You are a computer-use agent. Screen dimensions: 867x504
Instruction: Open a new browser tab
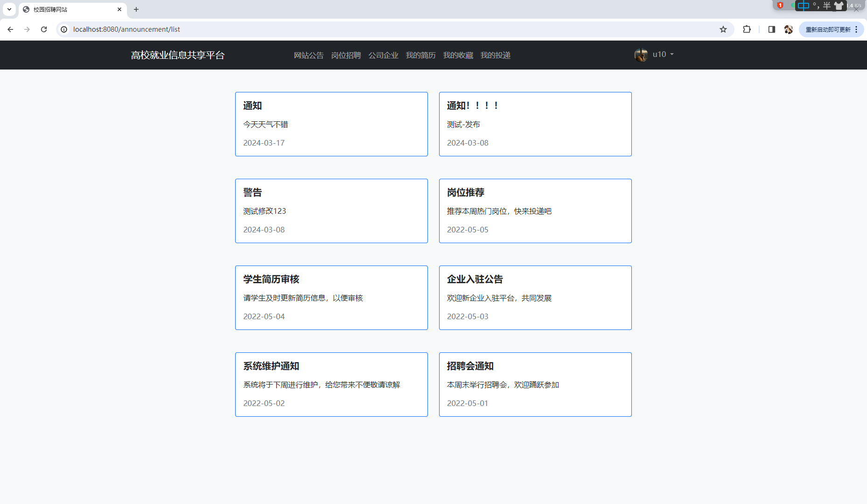[x=136, y=9]
